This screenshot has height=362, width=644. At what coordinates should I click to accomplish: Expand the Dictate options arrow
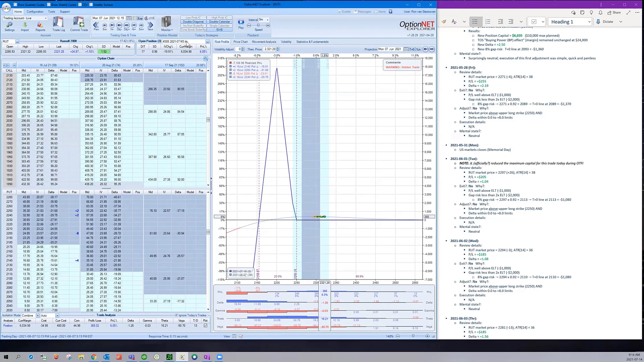tap(621, 22)
